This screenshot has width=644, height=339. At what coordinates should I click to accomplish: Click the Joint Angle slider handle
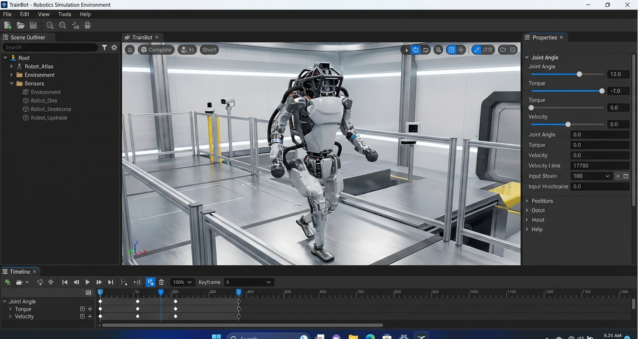pos(579,74)
